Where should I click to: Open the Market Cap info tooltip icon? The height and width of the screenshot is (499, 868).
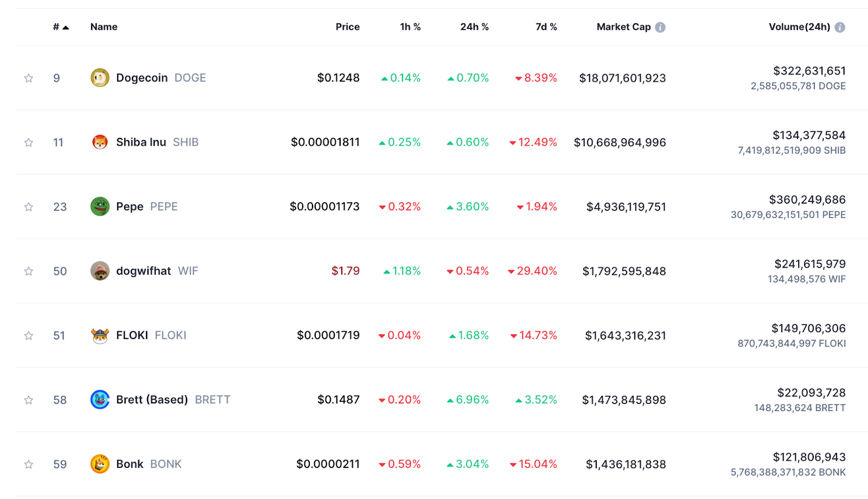[660, 27]
